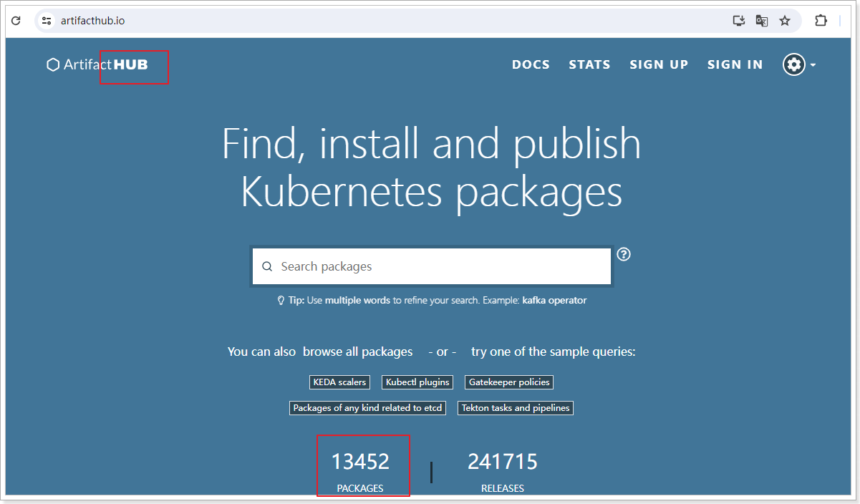Viewport: 860px width, 504px height.
Task: Bookmark this page with the star icon
Action: click(785, 21)
